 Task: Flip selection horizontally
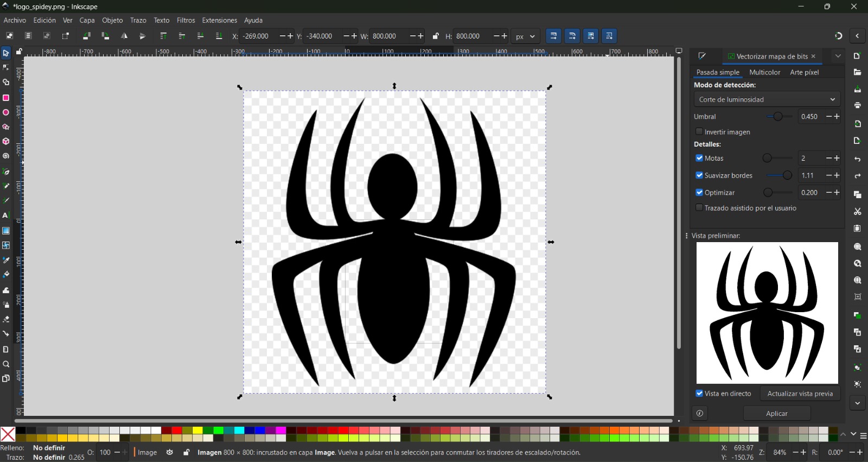pos(124,36)
